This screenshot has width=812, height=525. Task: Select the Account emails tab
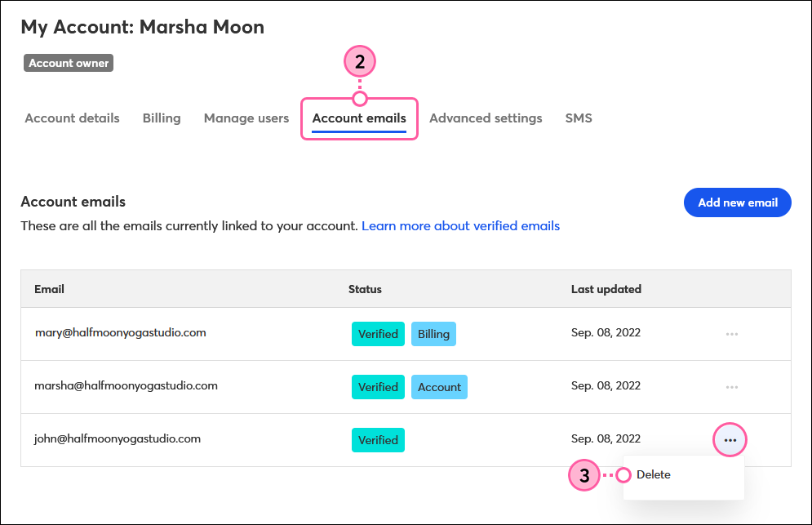pos(359,118)
